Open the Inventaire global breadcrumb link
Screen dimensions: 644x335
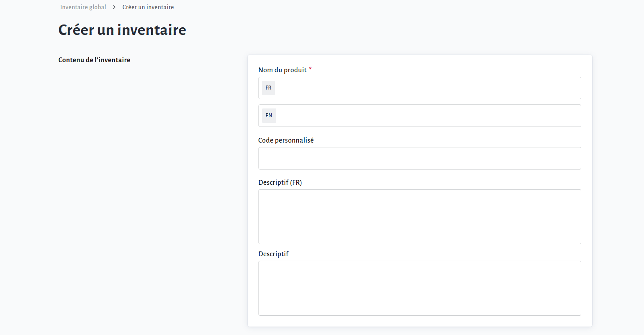click(x=83, y=7)
